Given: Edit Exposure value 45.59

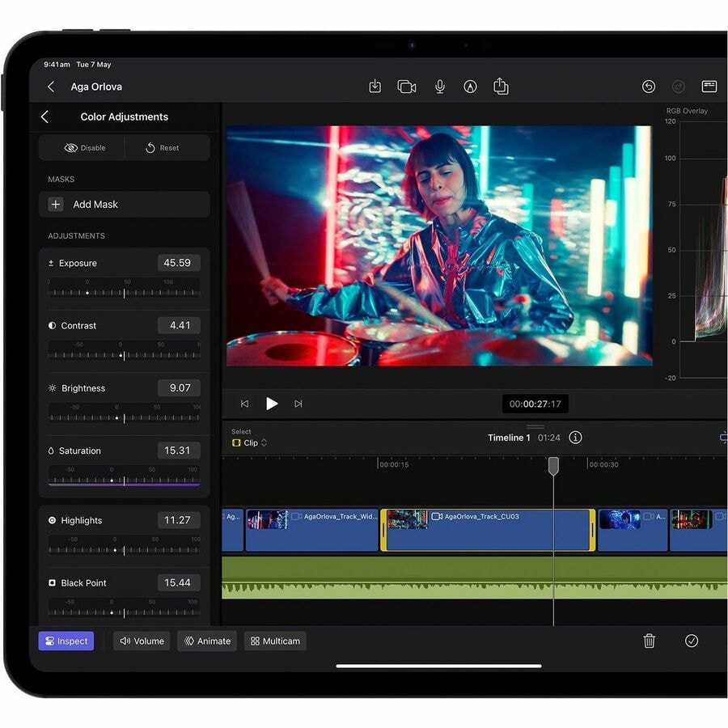Looking at the screenshot, I should (x=179, y=263).
